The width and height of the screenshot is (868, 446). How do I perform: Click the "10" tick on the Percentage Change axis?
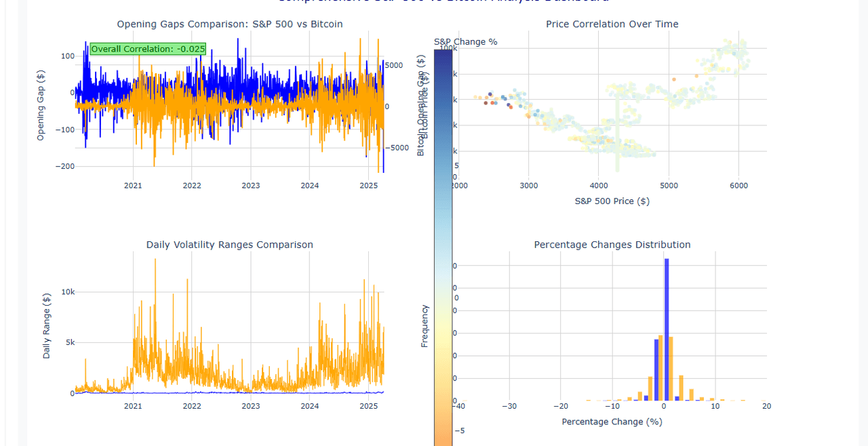point(715,406)
